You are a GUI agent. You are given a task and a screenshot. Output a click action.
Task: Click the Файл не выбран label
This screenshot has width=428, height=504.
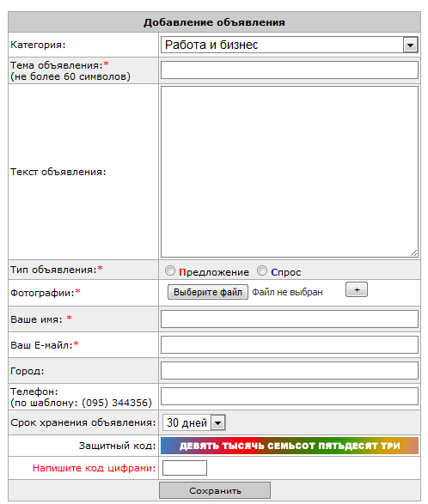(287, 292)
